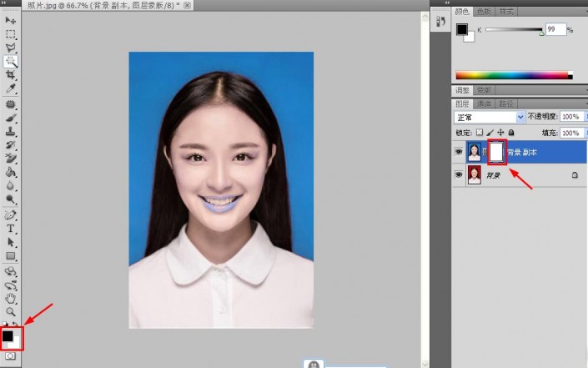Select the Type tool
This screenshot has width=588, height=368.
pyautogui.click(x=11, y=228)
